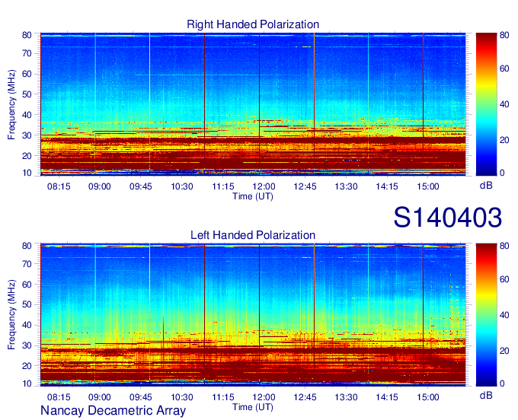Click the Right Handed Polarization spectrogram image
This screenshot has height=420, width=518.
coord(253,104)
